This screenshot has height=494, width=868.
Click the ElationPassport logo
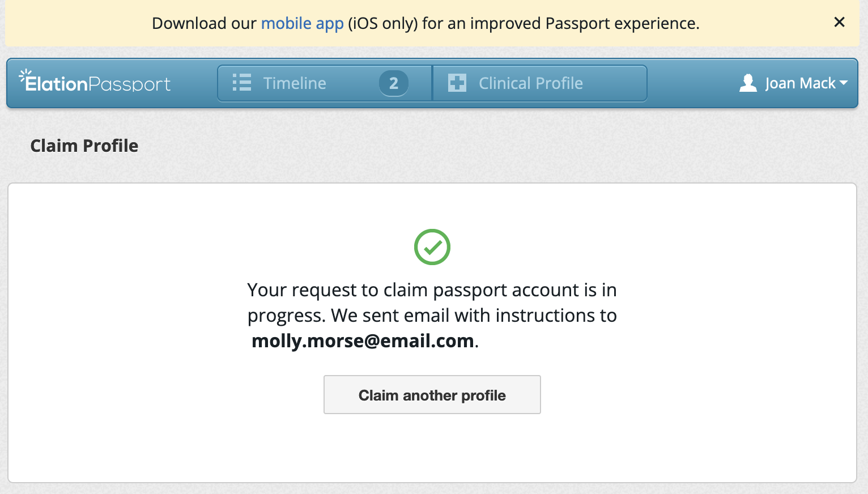pos(95,83)
